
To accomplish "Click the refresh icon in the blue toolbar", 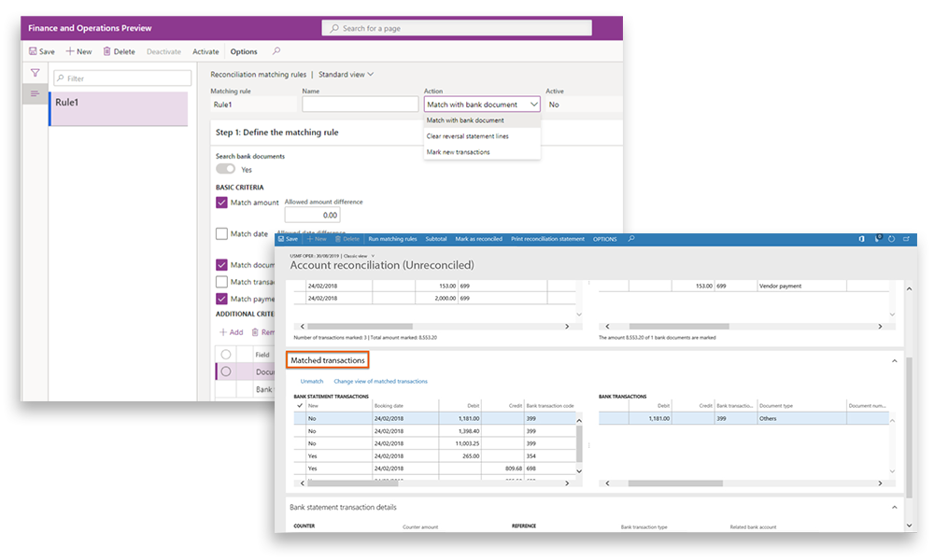I will click(x=892, y=239).
